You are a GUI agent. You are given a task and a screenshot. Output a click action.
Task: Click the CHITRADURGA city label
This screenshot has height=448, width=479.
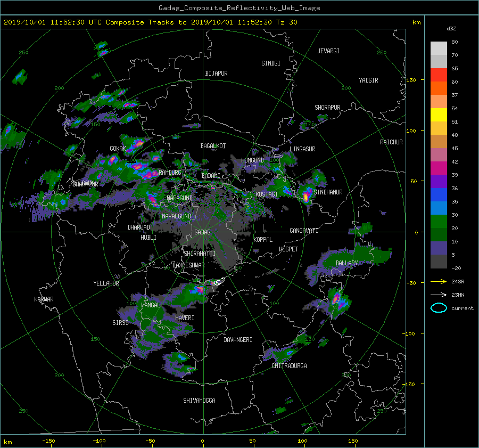point(289,366)
